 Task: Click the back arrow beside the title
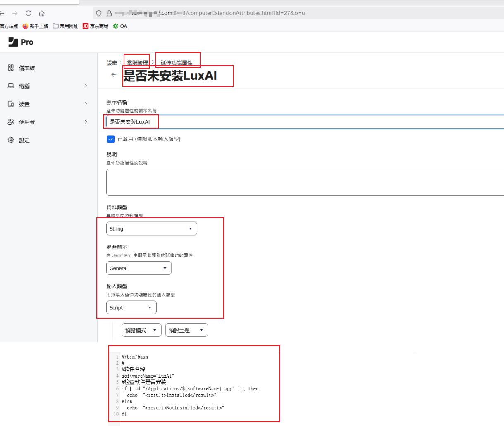point(114,75)
